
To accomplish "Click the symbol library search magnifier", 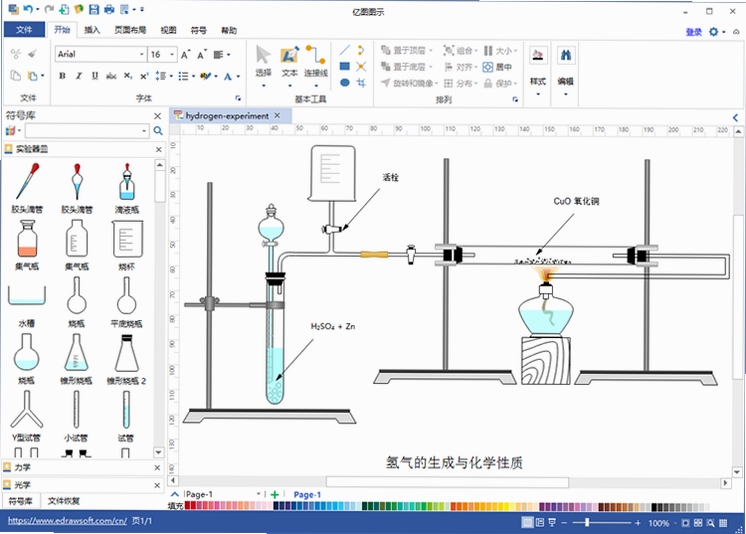I will [x=158, y=130].
